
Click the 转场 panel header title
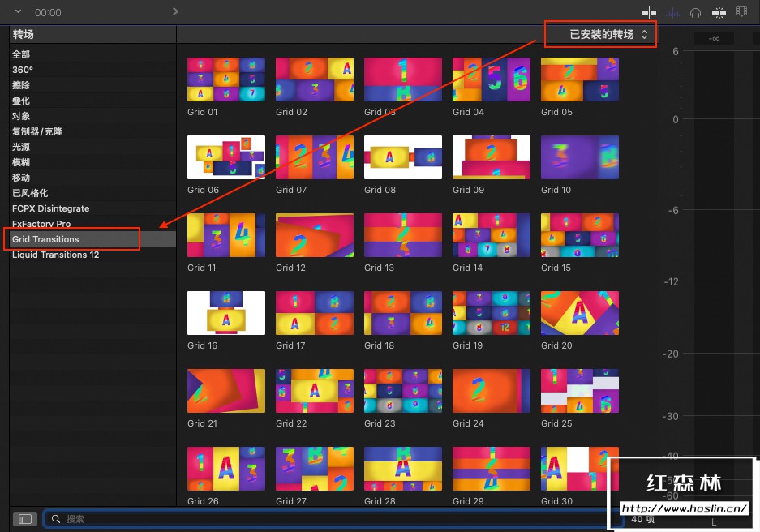click(x=23, y=34)
